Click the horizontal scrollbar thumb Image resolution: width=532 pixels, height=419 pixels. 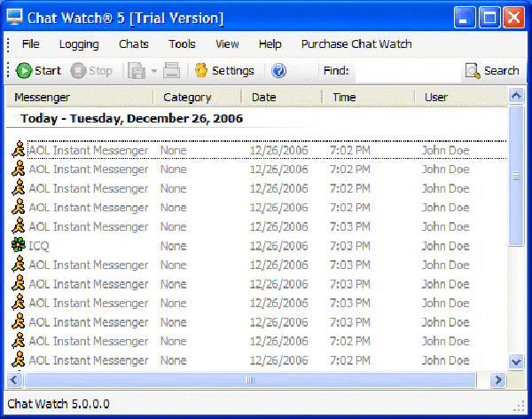pyautogui.click(x=250, y=380)
